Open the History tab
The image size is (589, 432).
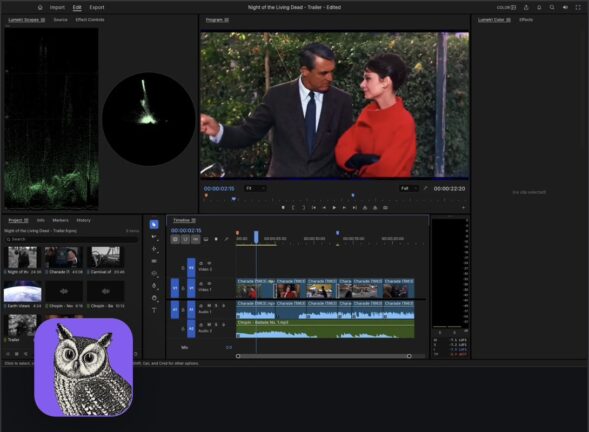point(83,221)
